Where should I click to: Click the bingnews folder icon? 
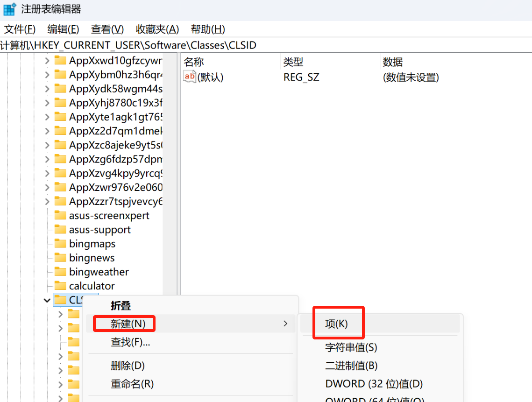tap(60, 258)
